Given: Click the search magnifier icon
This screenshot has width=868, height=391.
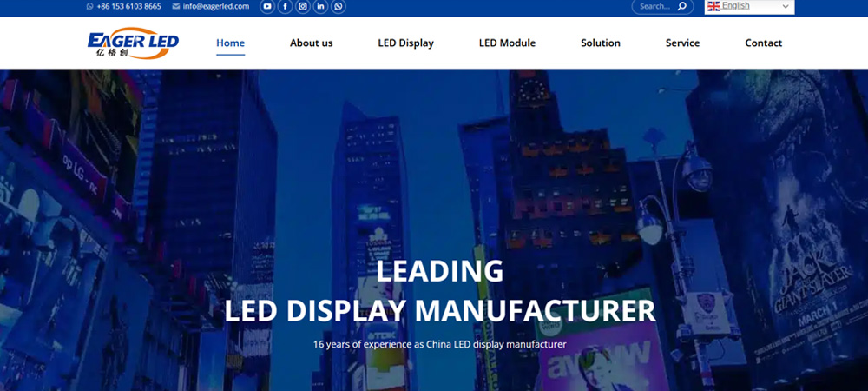Looking at the screenshot, I should pyautogui.click(x=682, y=7).
